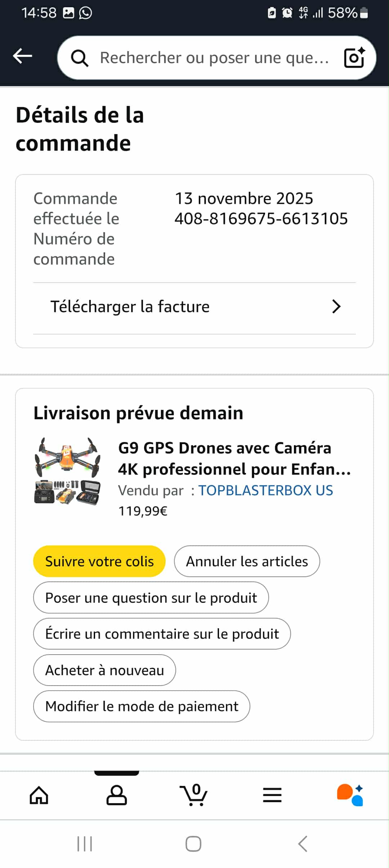Image resolution: width=389 pixels, height=868 pixels.
Task: Open the TOPBLASTERBOX US seller link
Action: 265,490
